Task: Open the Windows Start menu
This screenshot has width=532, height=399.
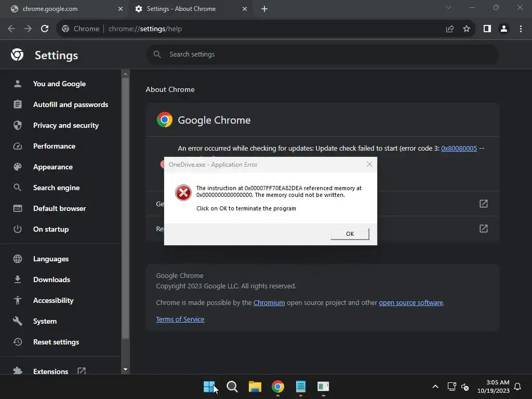Action: coord(209,387)
